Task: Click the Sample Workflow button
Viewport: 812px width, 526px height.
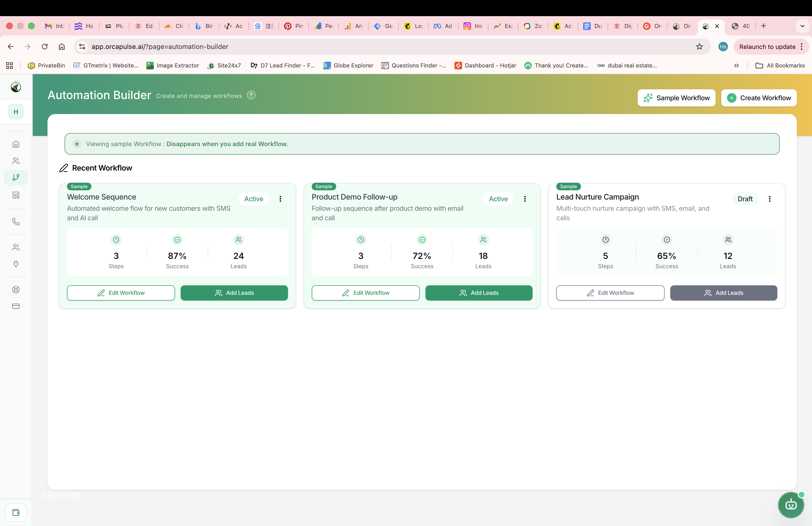Action: pos(676,98)
